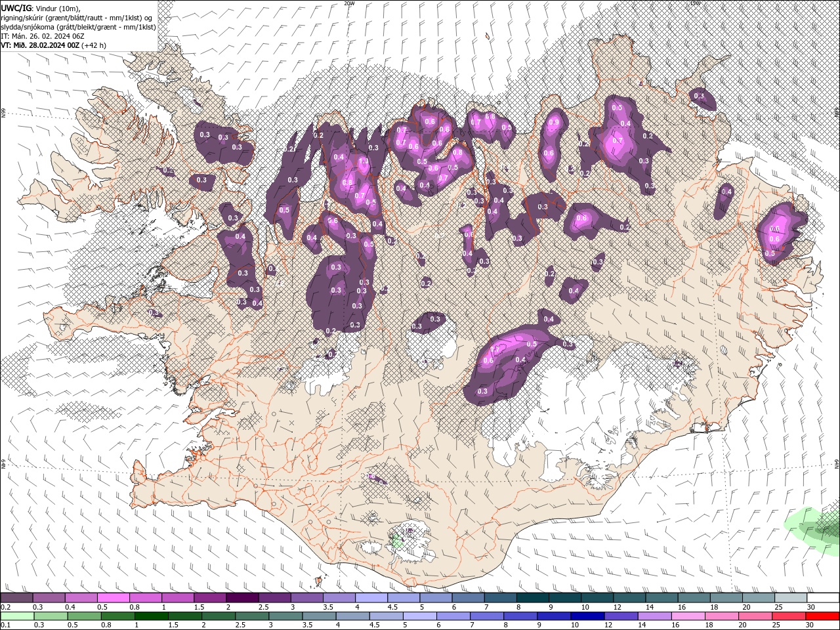Click the darkest green 1 swatch in lower legend
The width and height of the screenshot is (840, 630).
(x=151, y=616)
